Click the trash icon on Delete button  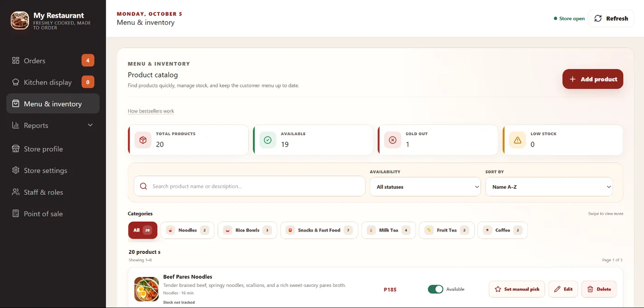click(590, 289)
